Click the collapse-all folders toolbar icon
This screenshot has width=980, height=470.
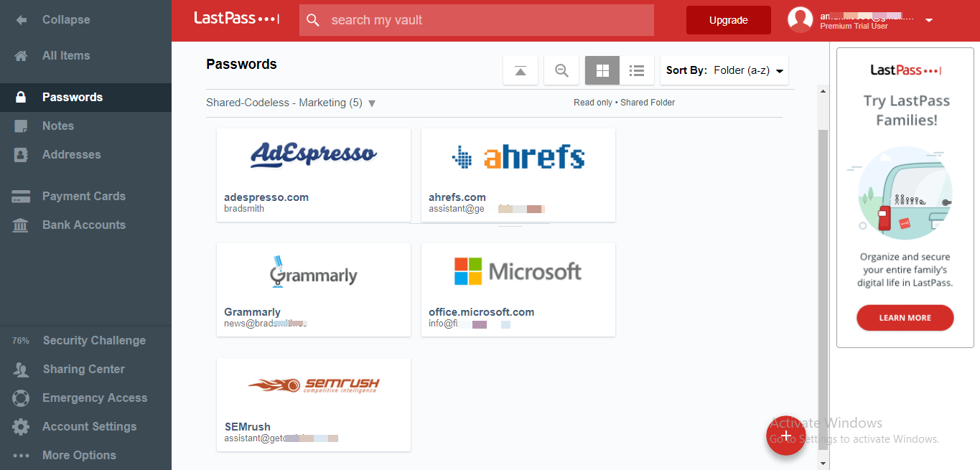[521, 70]
